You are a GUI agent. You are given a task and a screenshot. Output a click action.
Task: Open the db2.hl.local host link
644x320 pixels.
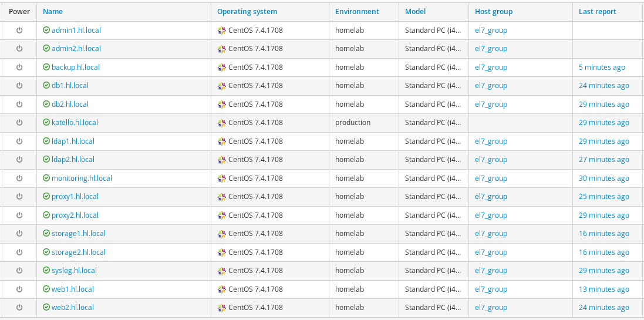70,104
